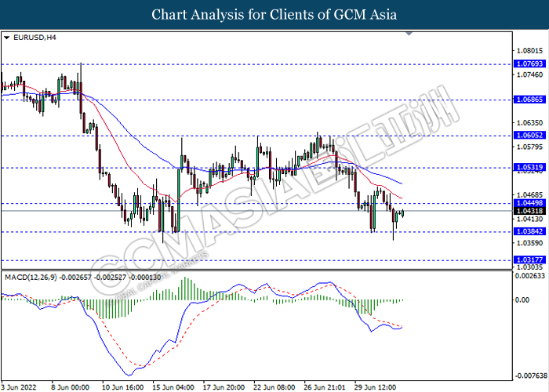Click the 1.03590 axis value

coord(529,243)
